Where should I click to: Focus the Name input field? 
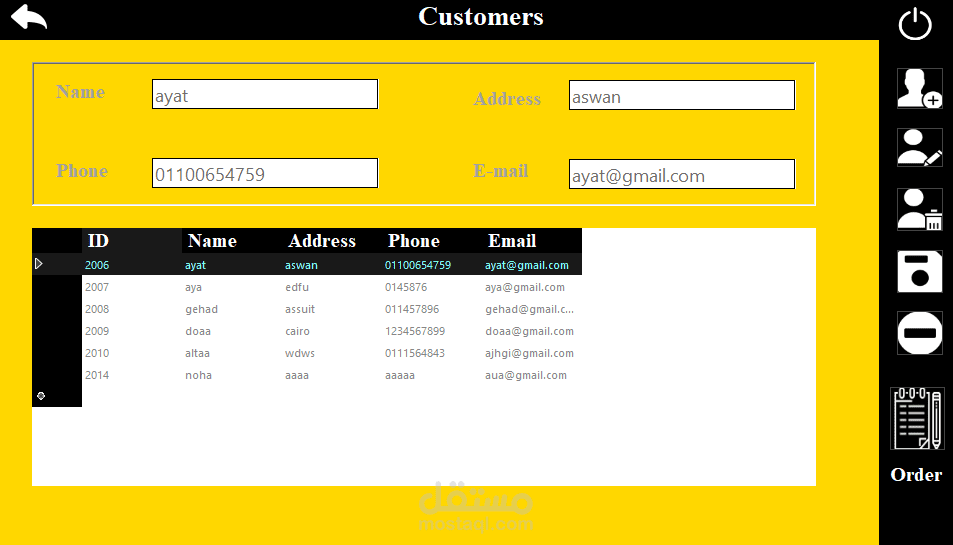coord(265,94)
